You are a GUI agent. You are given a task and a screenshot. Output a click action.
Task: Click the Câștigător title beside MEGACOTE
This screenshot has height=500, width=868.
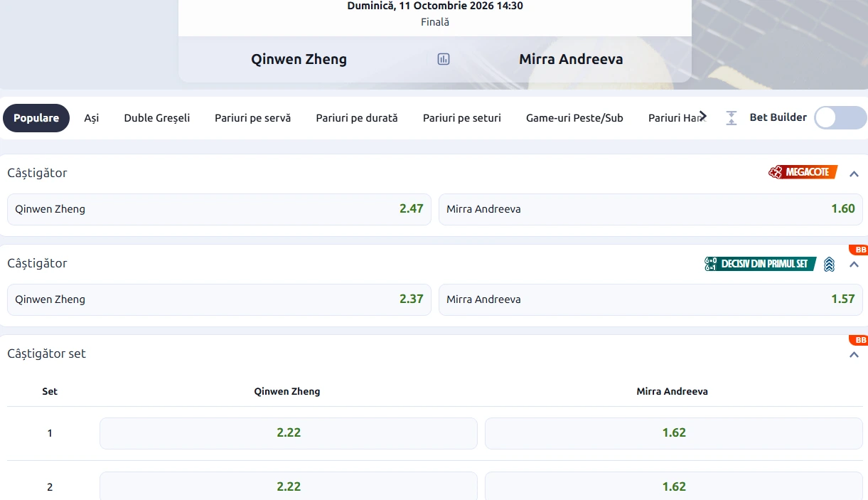tap(37, 173)
